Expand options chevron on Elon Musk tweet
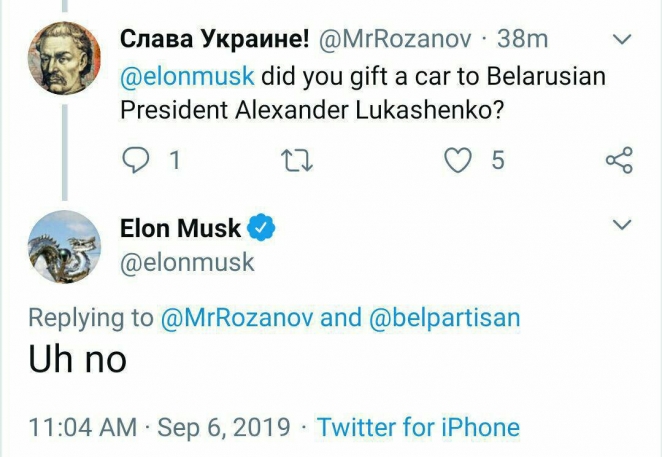662x457 pixels. click(x=621, y=222)
